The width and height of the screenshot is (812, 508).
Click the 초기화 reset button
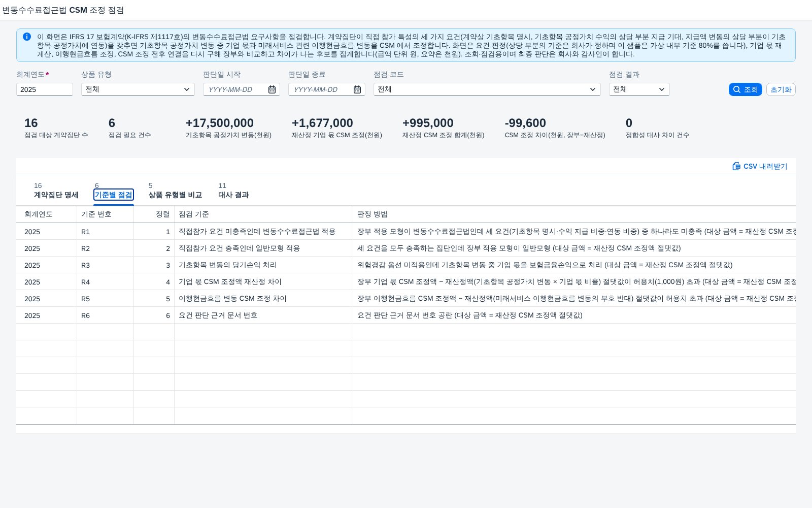pos(781,89)
